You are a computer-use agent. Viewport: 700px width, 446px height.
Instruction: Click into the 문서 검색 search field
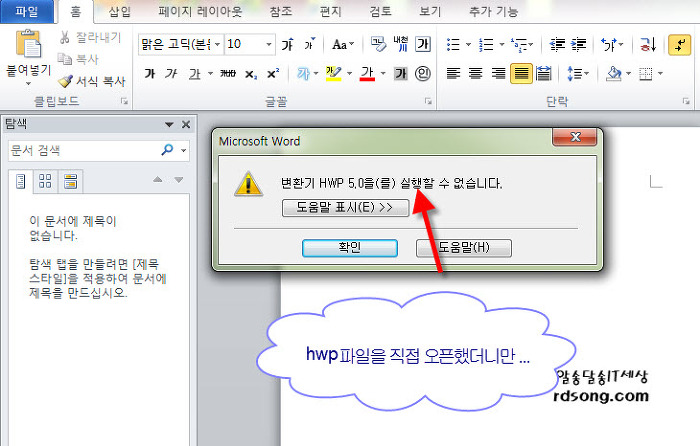(x=80, y=150)
